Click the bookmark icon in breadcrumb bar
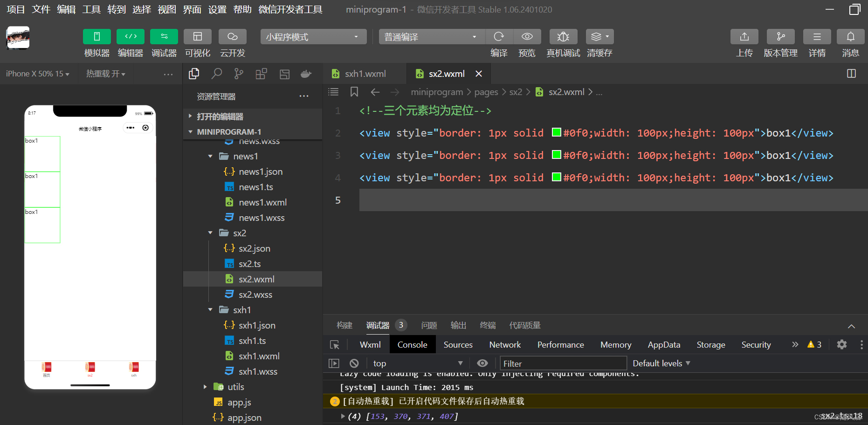Screen dimensions: 868x425 pos(354,92)
